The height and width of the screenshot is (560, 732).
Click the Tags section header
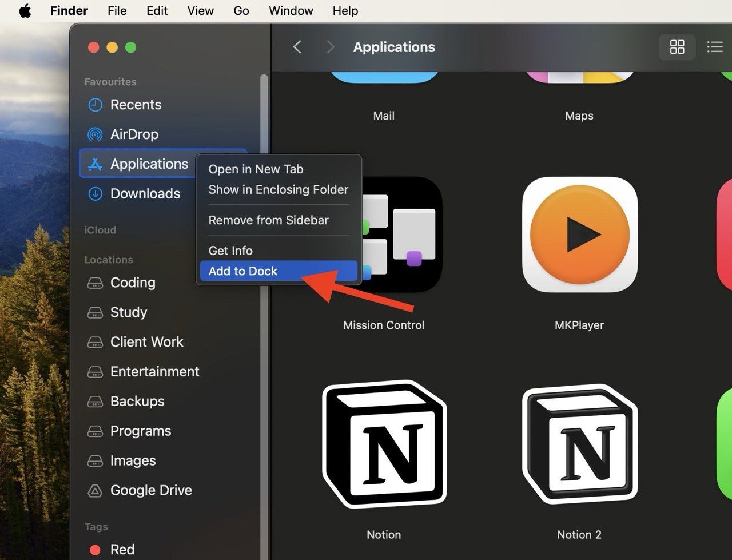pyautogui.click(x=96, y=527)
